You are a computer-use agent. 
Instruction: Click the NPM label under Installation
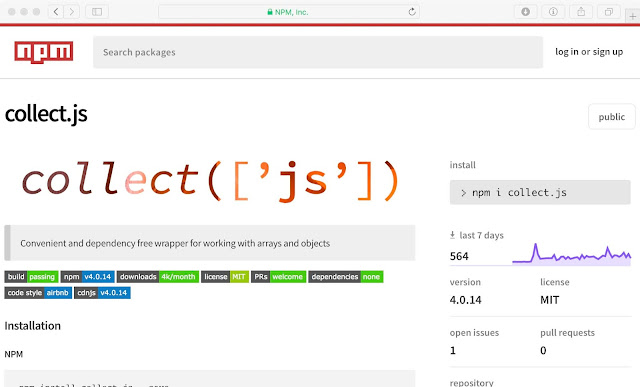pyautogui.click(x=13, y=354)
